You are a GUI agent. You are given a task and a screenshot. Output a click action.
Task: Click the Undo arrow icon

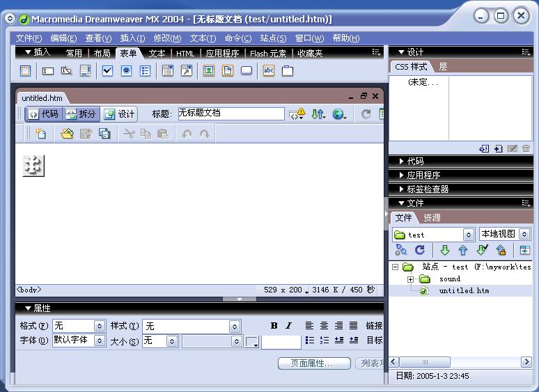[x=187, y=134]
